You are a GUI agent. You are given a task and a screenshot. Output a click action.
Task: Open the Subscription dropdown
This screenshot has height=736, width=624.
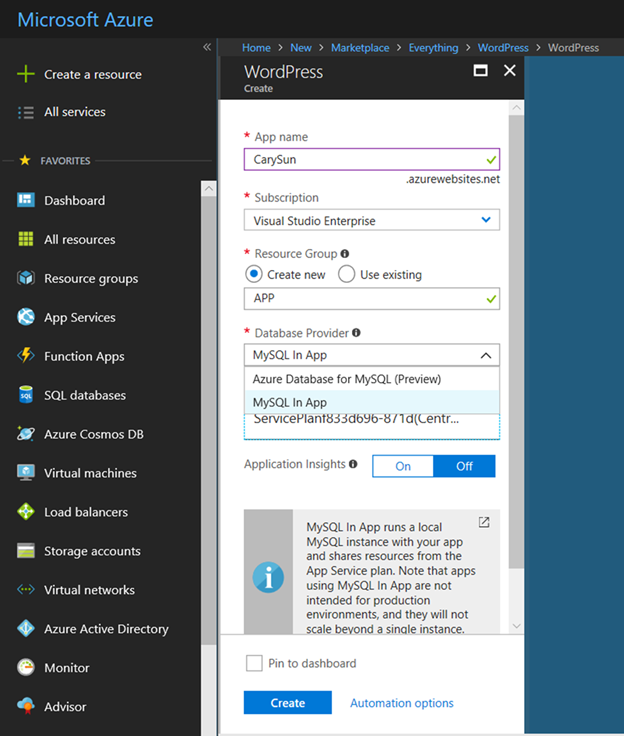[x=372, y=220]
